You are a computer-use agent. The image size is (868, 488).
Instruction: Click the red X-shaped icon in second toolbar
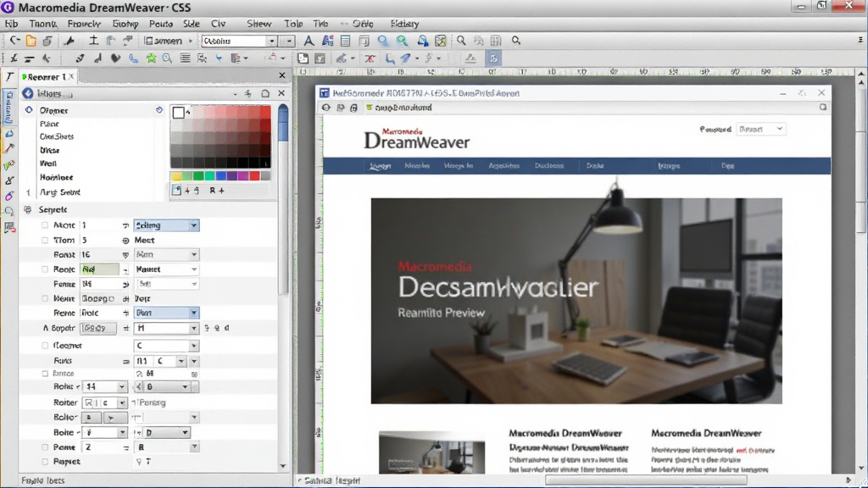click(x=370, y=58)
